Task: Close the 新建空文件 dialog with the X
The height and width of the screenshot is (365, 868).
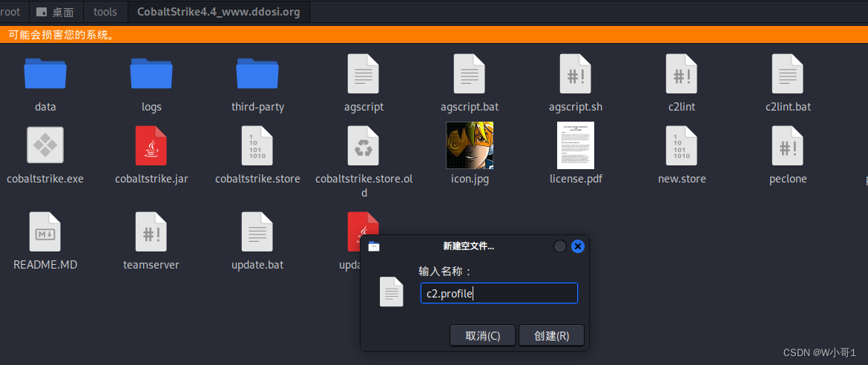Action: pos(578,246)
